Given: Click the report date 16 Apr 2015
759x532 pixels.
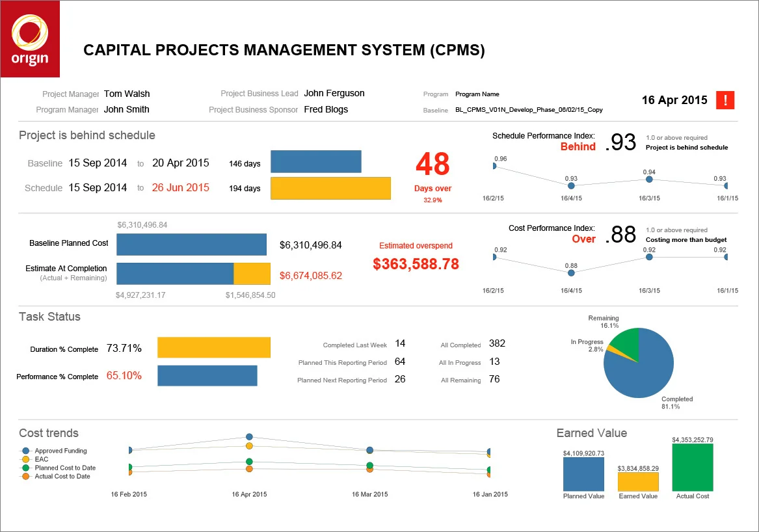Looking at the screenshot, I should click(674, 100).
